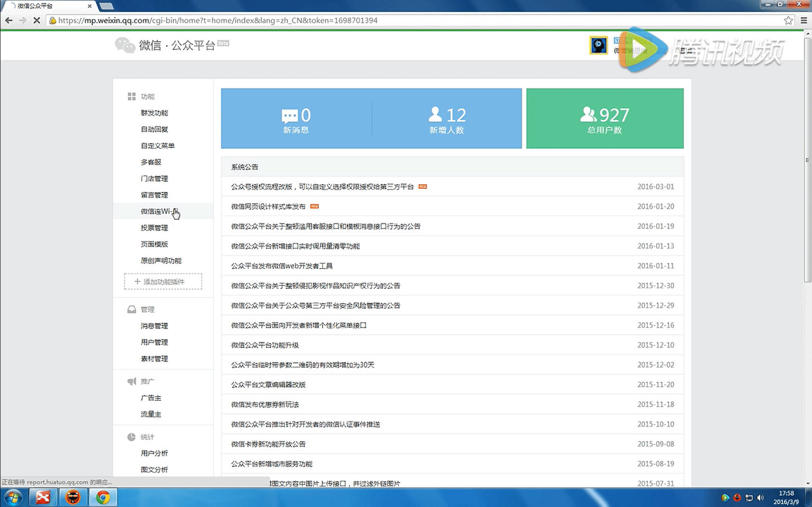Open announcement 微信发布优惠券新玩法
Image resolution: width=812 pixels, height=507 pixels.
(x=265, y=404)
